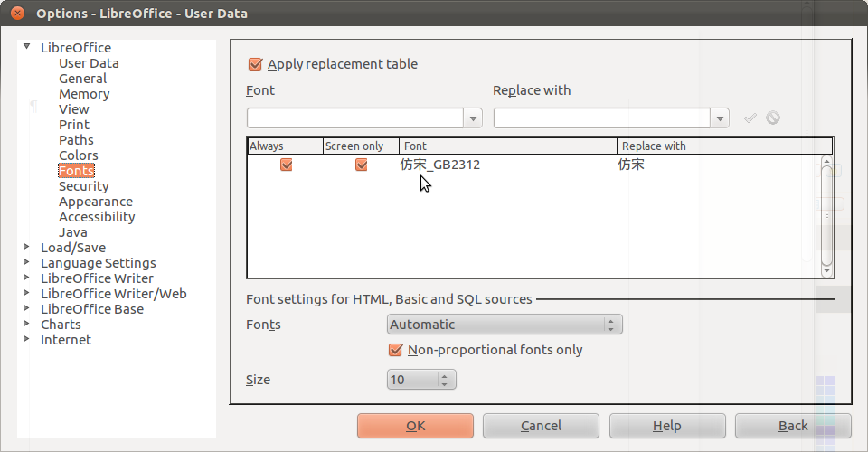Screen dimensions: 868x452
Task: Click the green checkmark apply-replacement icon
Action: click(x=750, y=118)
